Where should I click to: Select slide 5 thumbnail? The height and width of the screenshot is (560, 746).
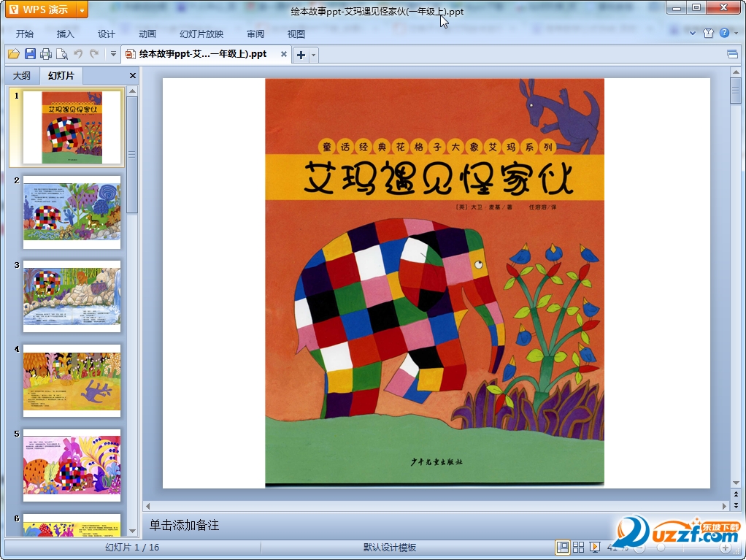point(72,466)
